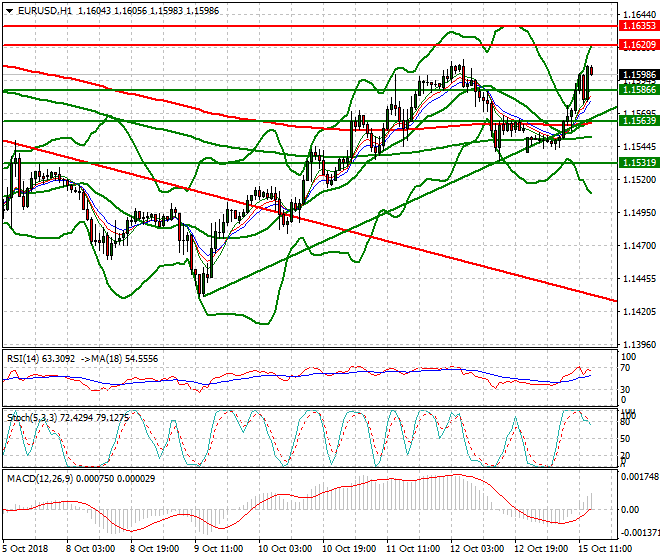Click the ->MA(18) 54.5556 label
The image size is (660, 560).
[x=118, y=359]
